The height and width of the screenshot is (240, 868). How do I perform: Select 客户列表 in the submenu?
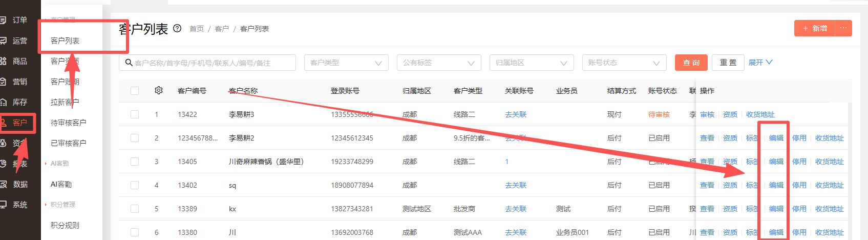coord(65,41)
